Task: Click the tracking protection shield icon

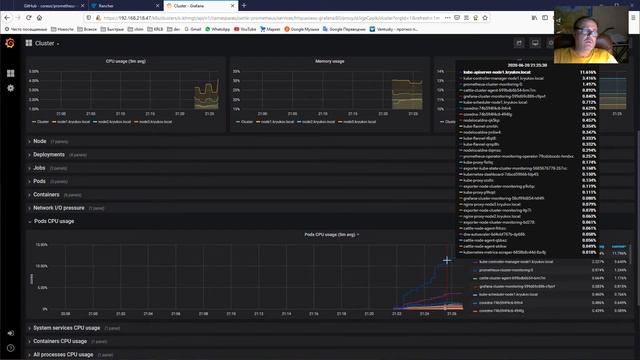Action: coord(89,18)
